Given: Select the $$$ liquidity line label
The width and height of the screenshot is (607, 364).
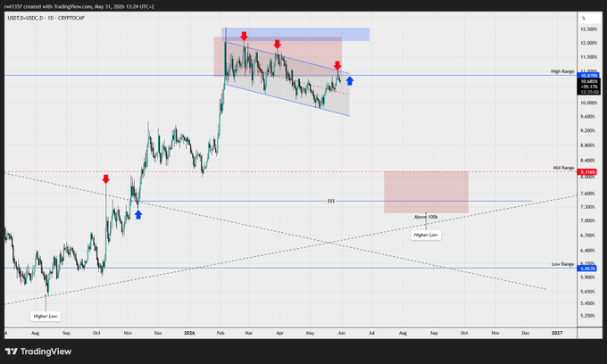Looking at the screenshot, I should pyautogui.click(x=331, y=201).
